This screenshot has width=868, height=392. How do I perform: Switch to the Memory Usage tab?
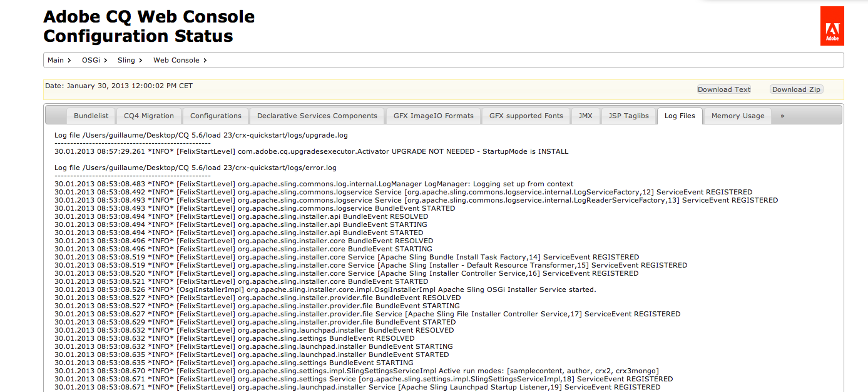(738, 116)
